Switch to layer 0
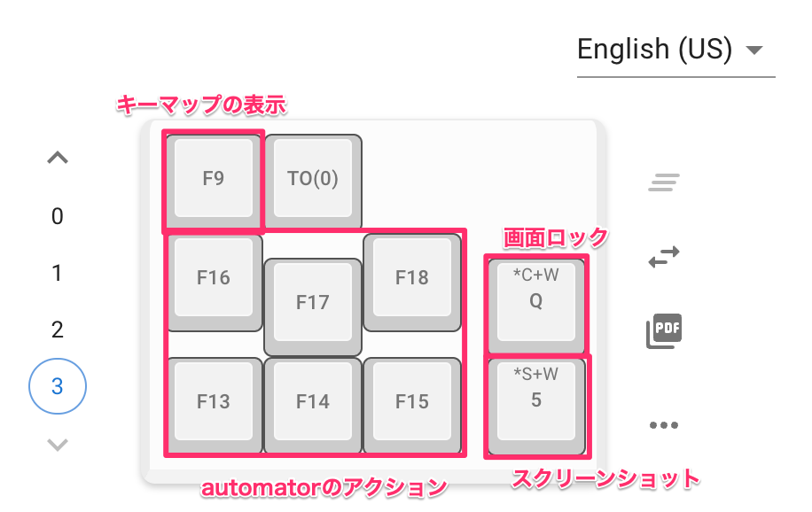812x512 pixels. tap(58, 216)
